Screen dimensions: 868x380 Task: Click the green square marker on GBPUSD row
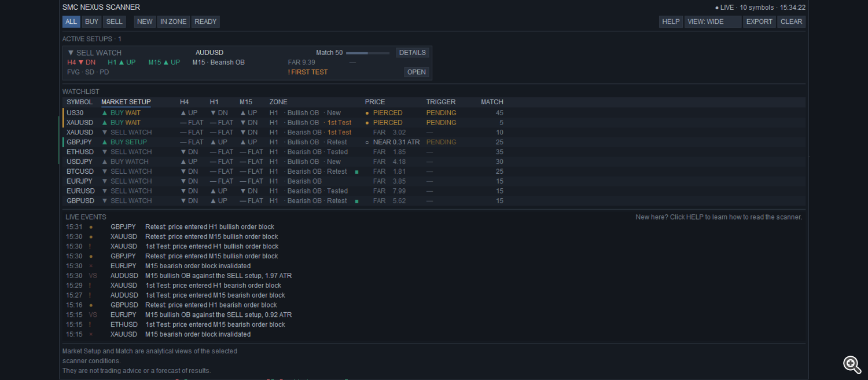tap(357, 202)
